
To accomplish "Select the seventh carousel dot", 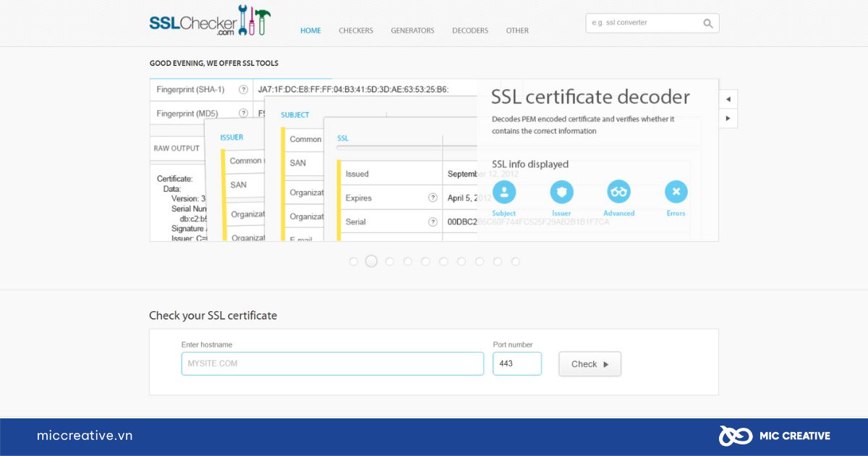I will click(x=461, y=261).
